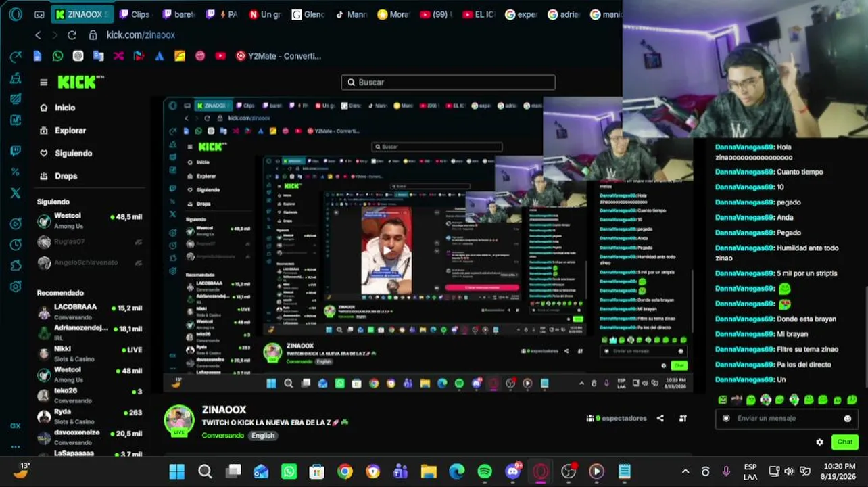Screen dimensions: 868x487
Task: Reload the kick.com page
Action: coord(72,34)
